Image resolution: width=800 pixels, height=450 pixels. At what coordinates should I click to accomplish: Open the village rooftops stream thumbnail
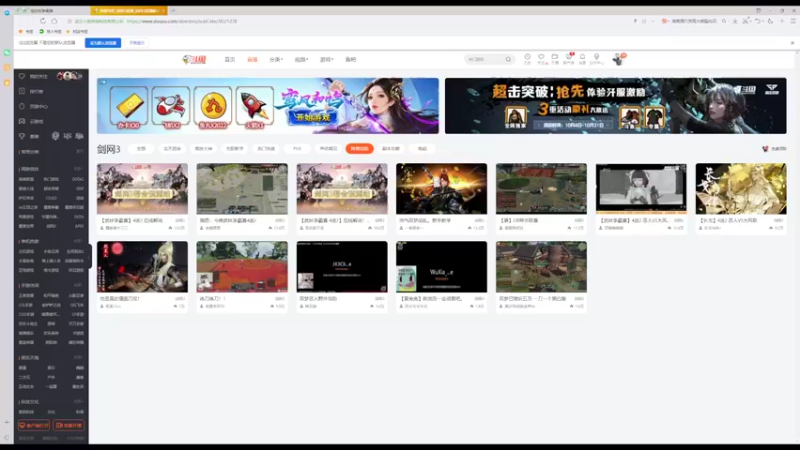click(541, 267)
